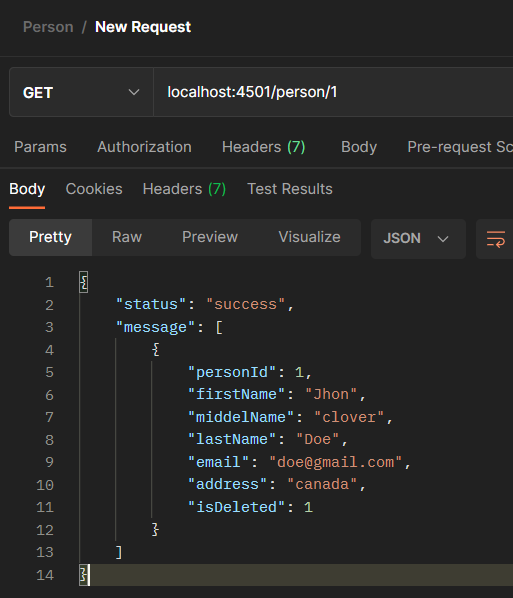Switch to Raw response view
The height and width of the screenshot is (598, 513).
click(x=127, y=237)
